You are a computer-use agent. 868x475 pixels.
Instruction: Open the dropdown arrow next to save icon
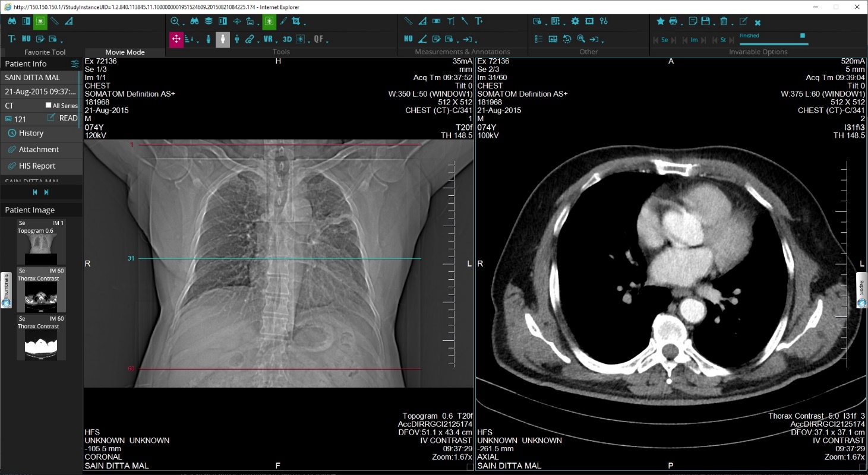point(714,24)
